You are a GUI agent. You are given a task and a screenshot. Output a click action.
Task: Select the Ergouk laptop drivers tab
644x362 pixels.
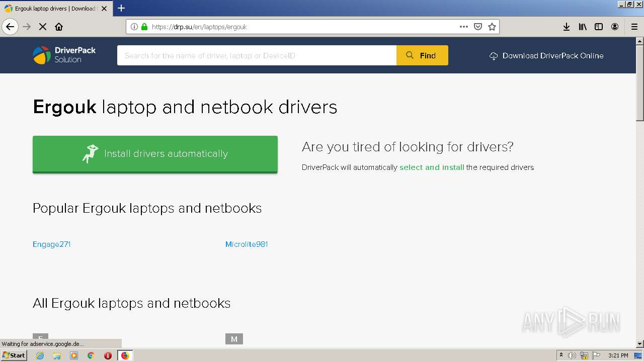pyautogui.click(x=55, y=9)
